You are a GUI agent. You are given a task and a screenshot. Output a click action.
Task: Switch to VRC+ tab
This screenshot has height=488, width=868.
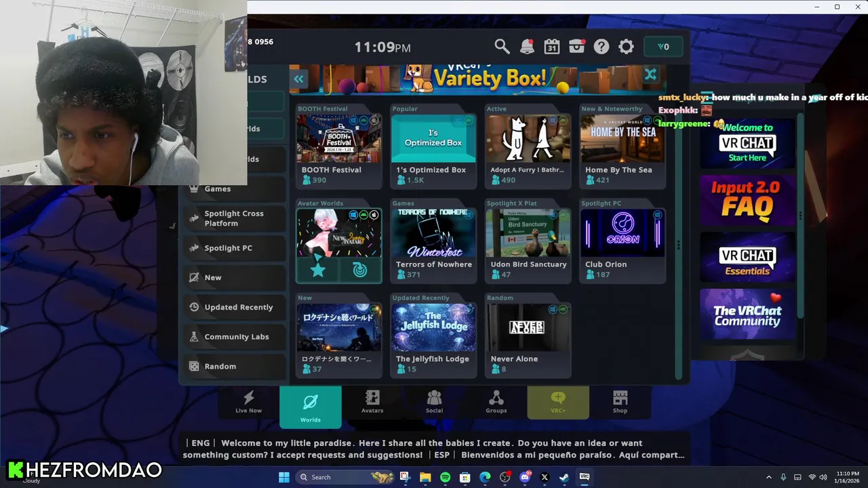pyautogui.click(x=558, y=401)
